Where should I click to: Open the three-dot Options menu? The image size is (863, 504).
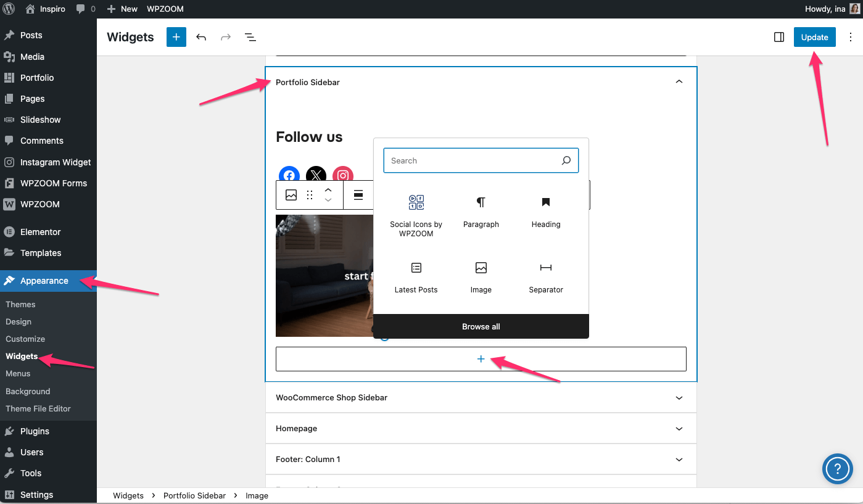click(851, 37)
